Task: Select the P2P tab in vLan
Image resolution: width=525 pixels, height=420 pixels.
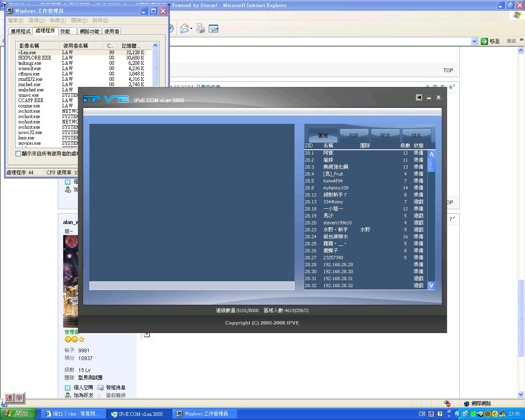Action: [354, 135]
